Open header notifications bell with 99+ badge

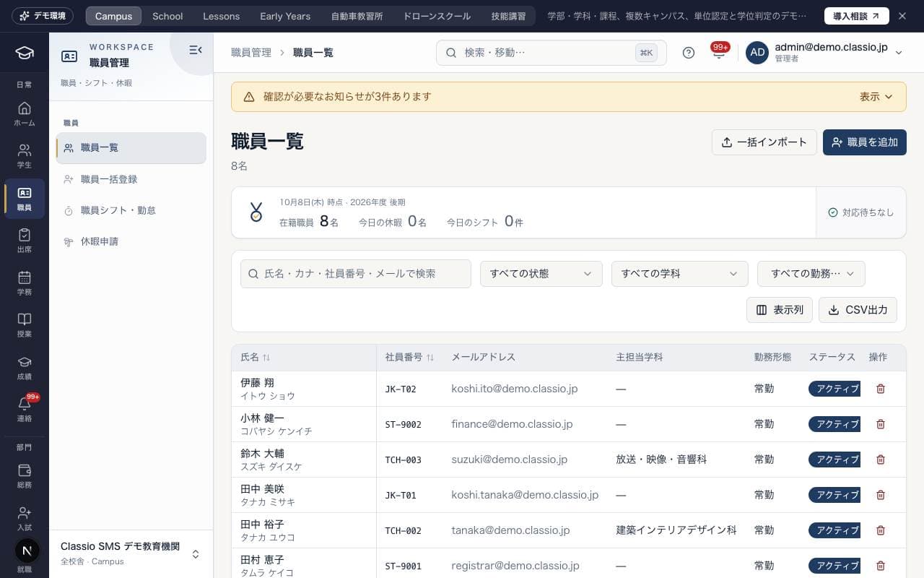(719, 53)
